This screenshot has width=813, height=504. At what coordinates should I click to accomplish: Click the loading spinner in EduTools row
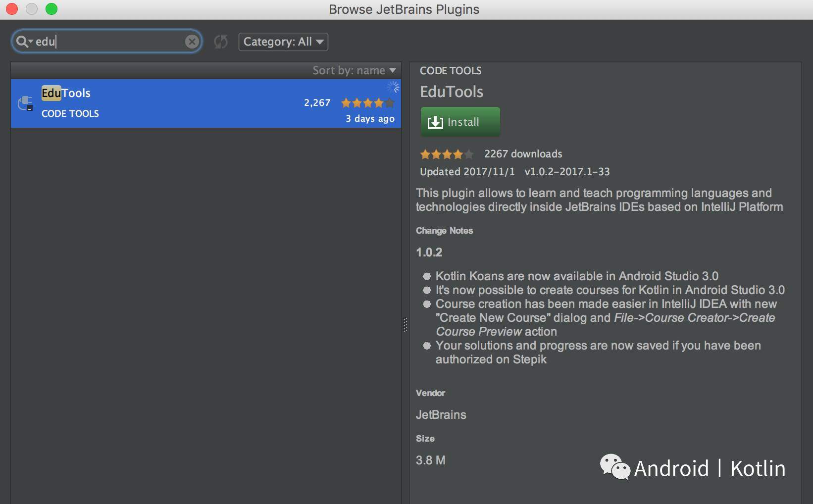[393, 88]
